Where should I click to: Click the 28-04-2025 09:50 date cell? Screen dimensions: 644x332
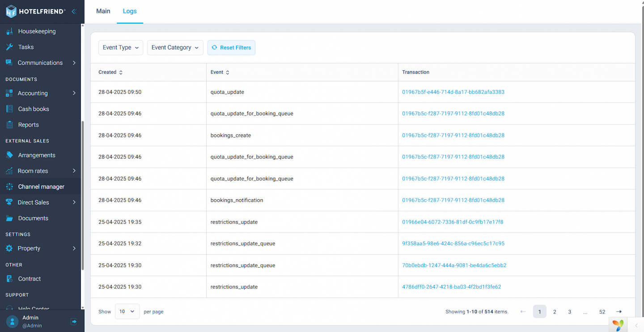pyautogui.click(x=148, y=92)
